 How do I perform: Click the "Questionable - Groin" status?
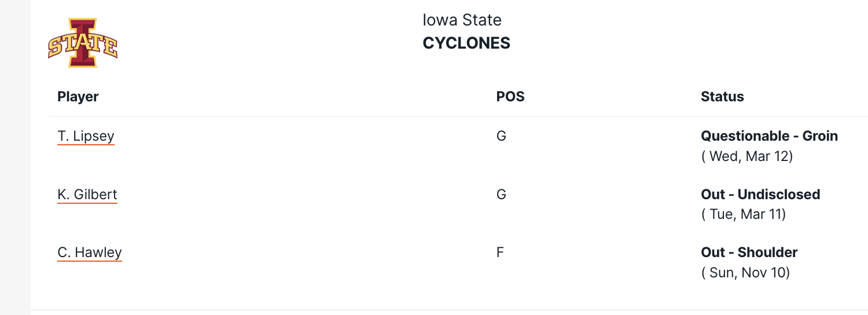coord(769,136)
